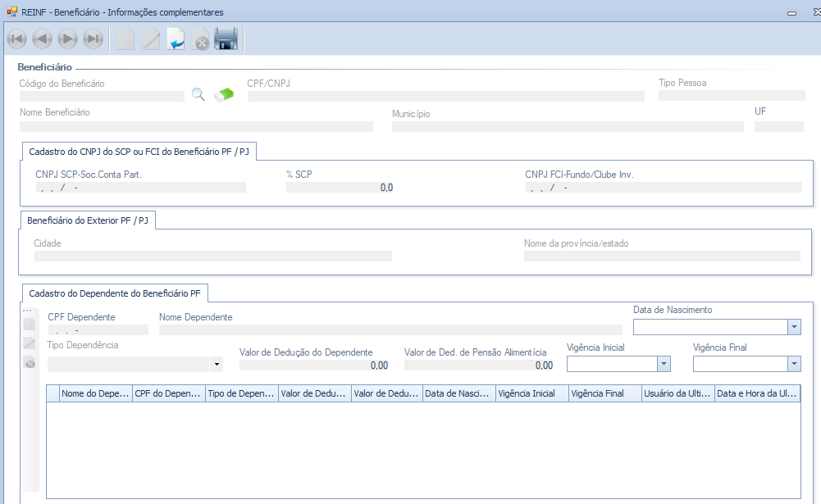This screenshot has height=504, width=821.
Task: Click new dependent icon in side strip
Action: (x=30, y=325)
